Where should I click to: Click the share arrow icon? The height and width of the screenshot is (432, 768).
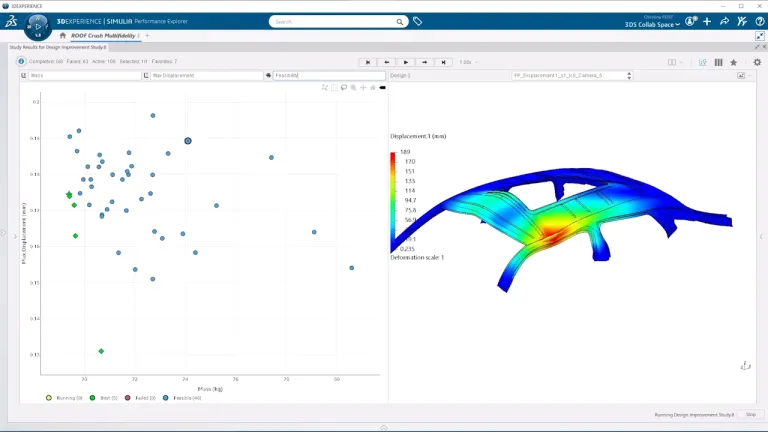point(724,21)
